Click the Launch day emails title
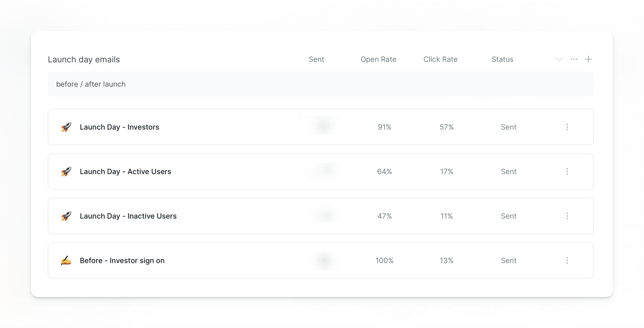This screenshot has width=644, height=328. 84,59
